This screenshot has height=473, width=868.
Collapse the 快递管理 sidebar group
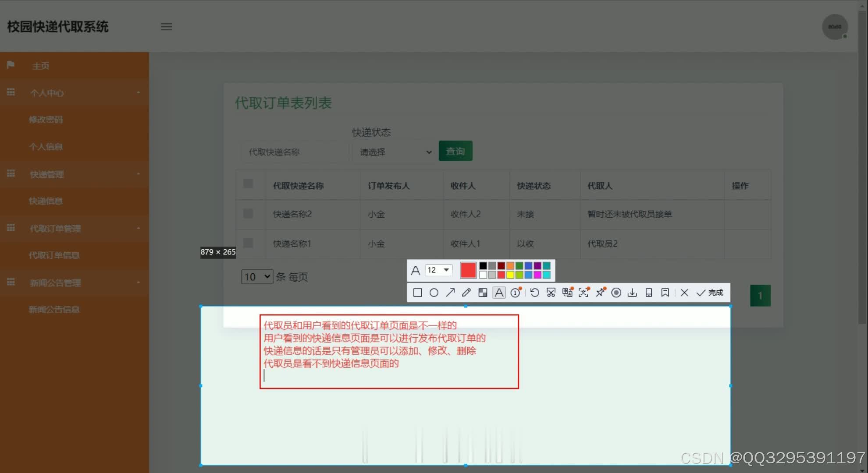pos(75,174)
